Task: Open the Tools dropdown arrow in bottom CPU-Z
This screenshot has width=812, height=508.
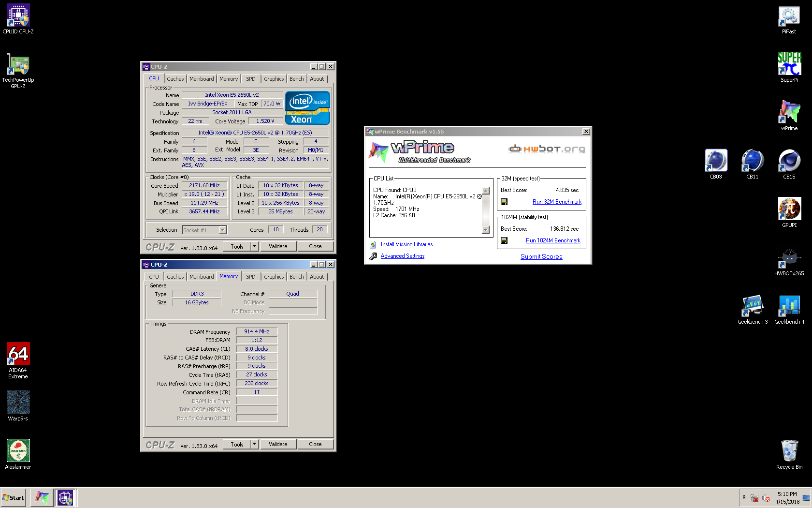Action: tap(255, 444)
